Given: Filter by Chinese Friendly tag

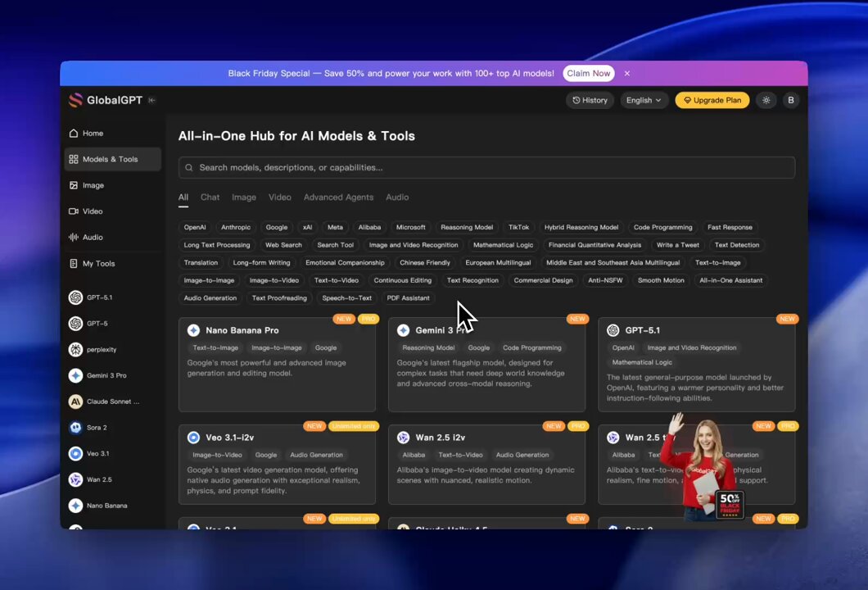Looking at the screenshot, I should [x=425, y=262].
